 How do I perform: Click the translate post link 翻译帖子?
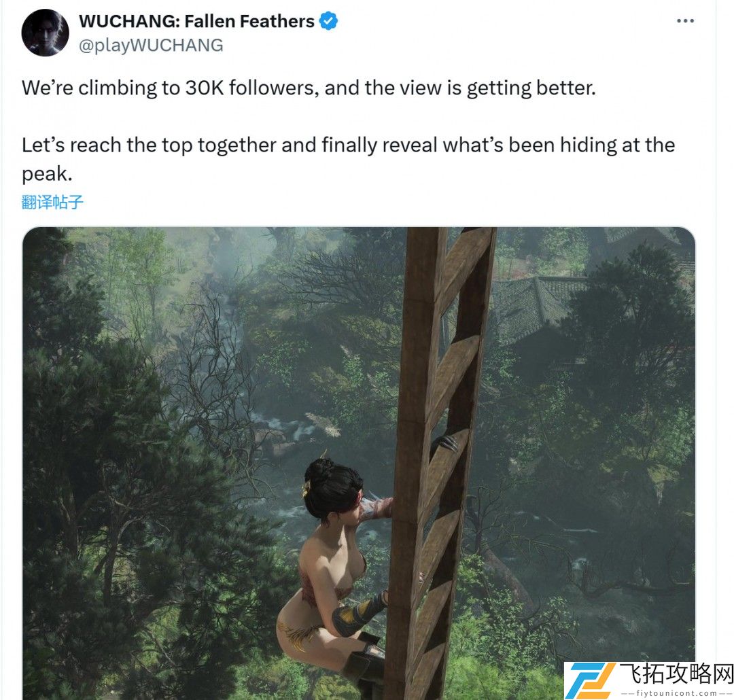52,203
